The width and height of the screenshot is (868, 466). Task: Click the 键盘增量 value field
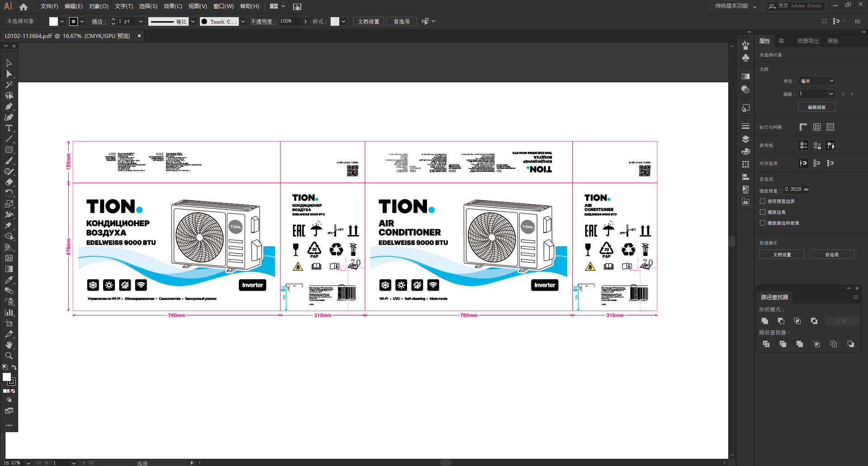[x=797, y=189]
